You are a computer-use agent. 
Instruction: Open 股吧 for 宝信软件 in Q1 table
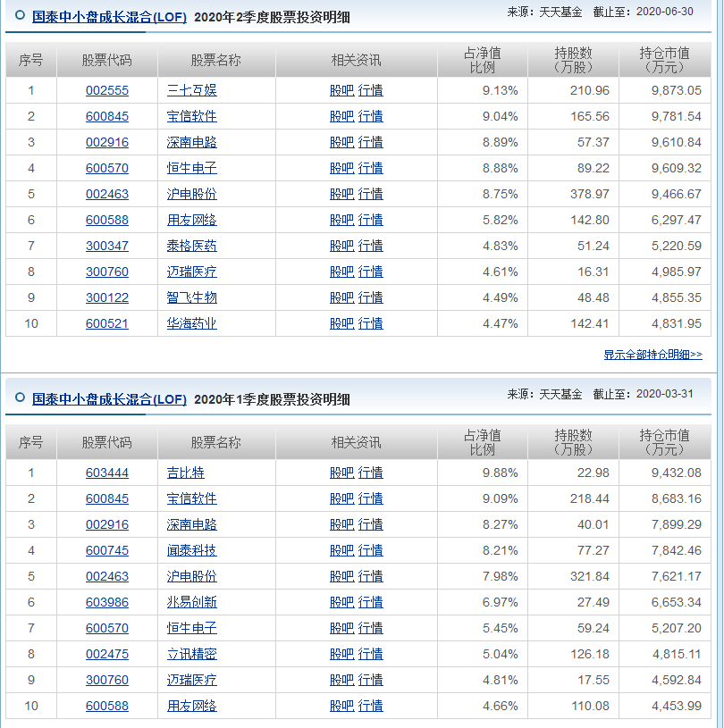(x=342, y=498)
